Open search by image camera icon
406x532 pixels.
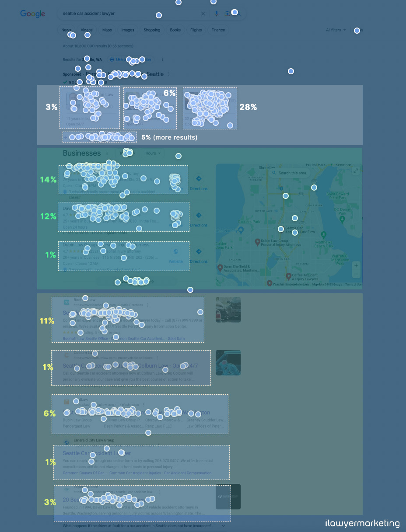[227, 14]
